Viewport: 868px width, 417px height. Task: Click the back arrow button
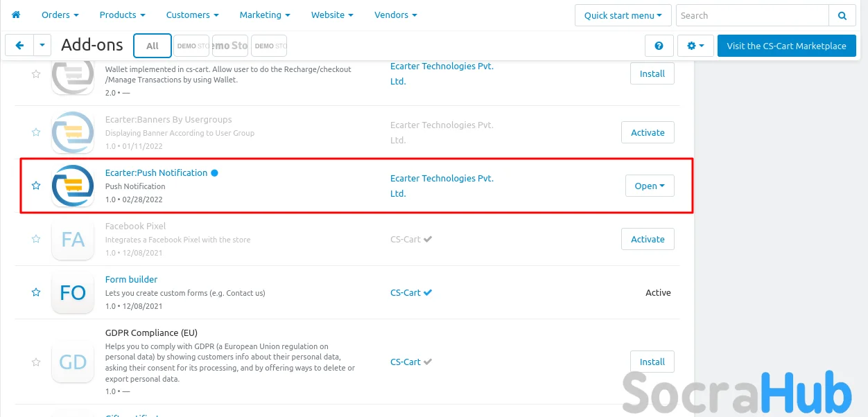coord(19,46)
